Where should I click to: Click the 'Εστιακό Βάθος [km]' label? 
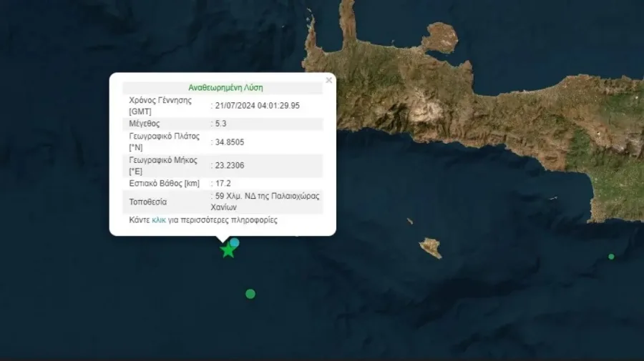pos(165,184)
